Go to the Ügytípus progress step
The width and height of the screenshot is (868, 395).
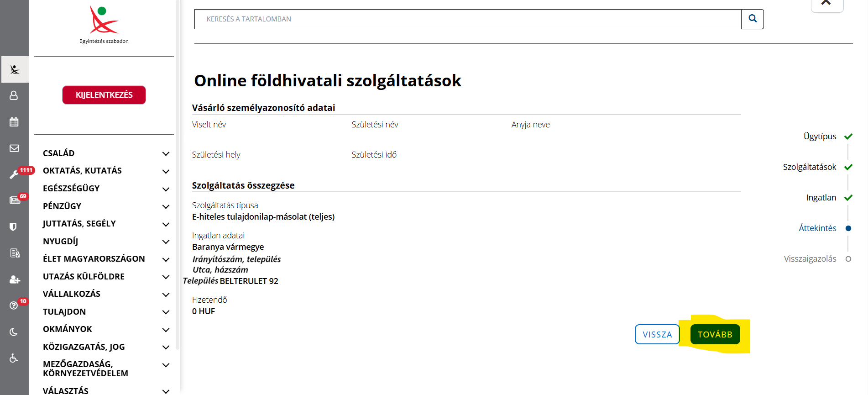820,137
